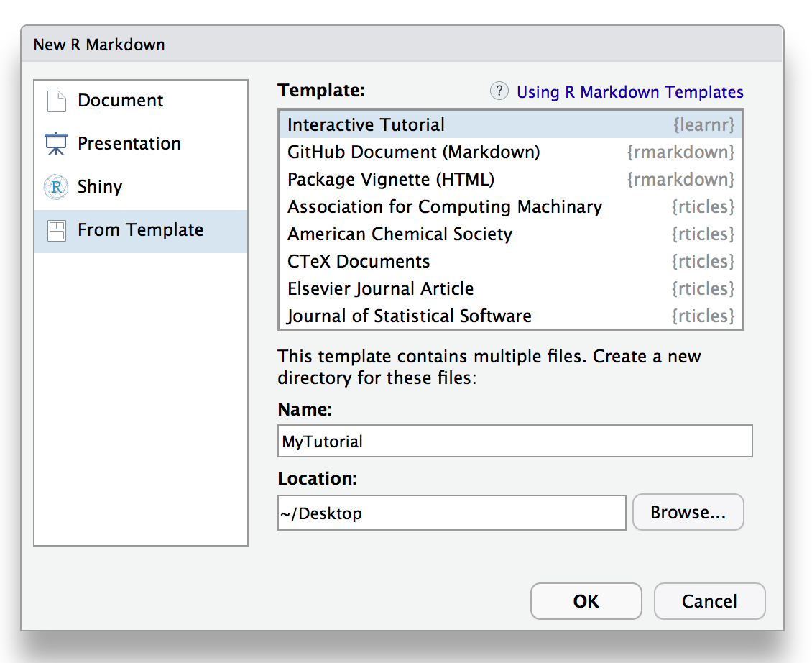The height and width of the screenshot is (663, 812).
Task: Select the From Template option
Action: (x=140, y=231)
